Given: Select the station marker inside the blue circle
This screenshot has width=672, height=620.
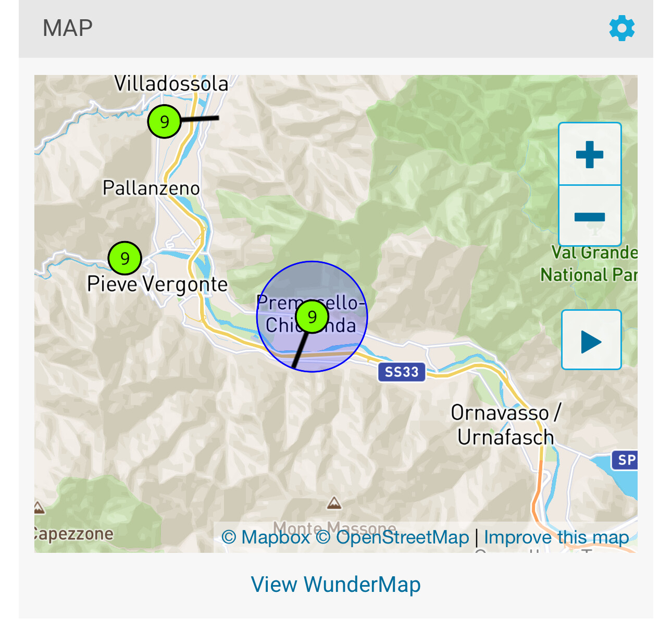Looking at the screenshot, I should coord(312,317).
